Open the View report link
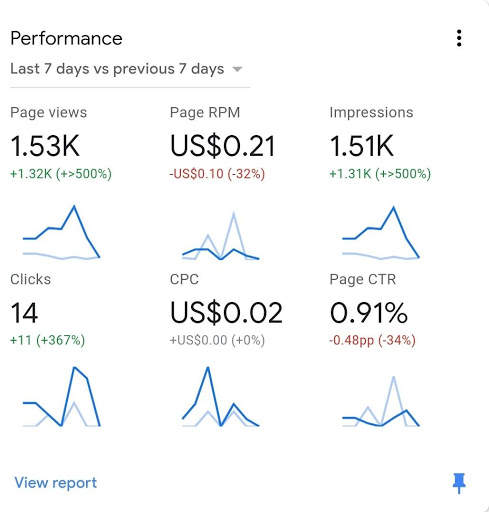The height and width of the screenshot is (512, 489). coord(56,483)
